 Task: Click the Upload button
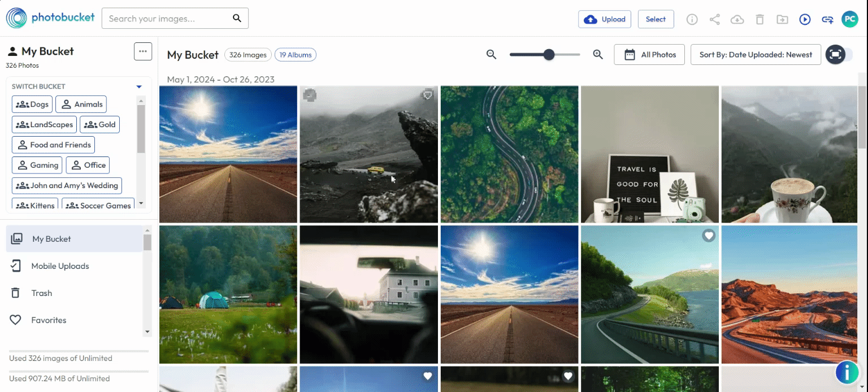605,19
